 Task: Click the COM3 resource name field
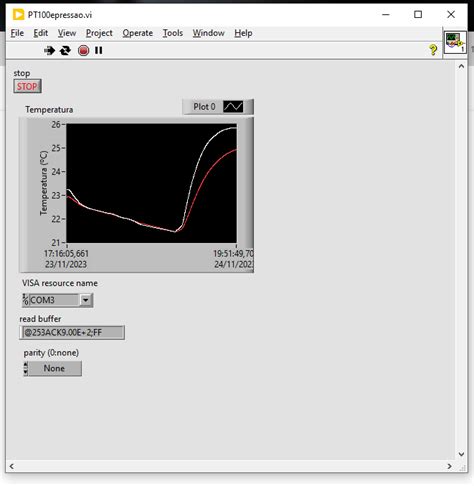coord(54,300)
